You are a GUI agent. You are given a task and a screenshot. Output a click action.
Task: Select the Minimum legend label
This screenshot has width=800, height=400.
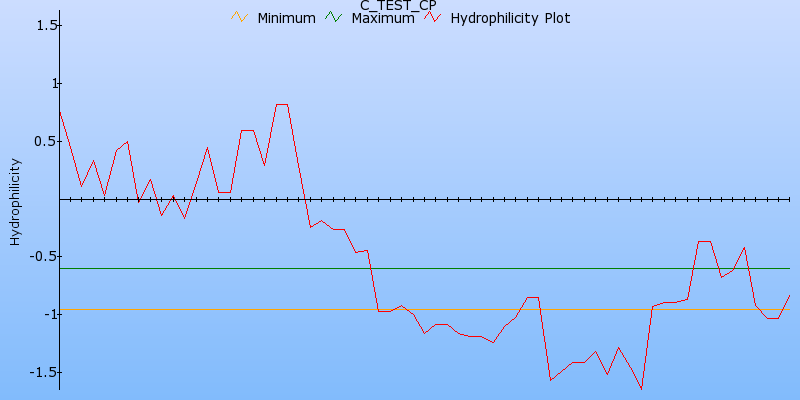(x=286, y=18)
